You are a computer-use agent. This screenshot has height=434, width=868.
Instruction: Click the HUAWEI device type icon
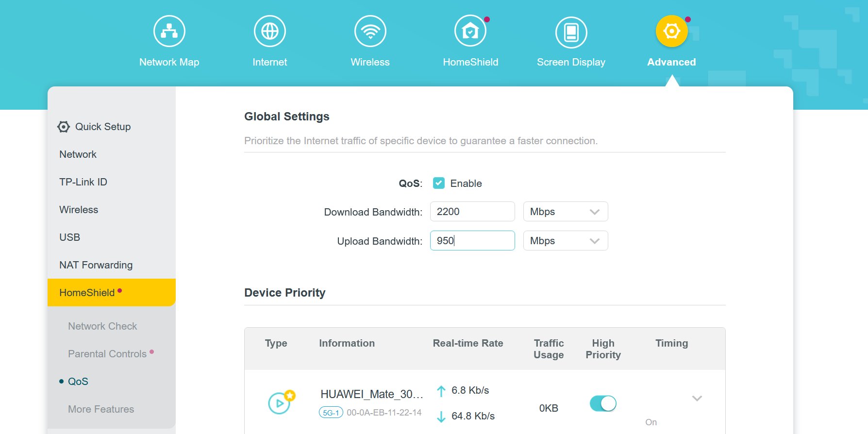(x=281, y=402)
